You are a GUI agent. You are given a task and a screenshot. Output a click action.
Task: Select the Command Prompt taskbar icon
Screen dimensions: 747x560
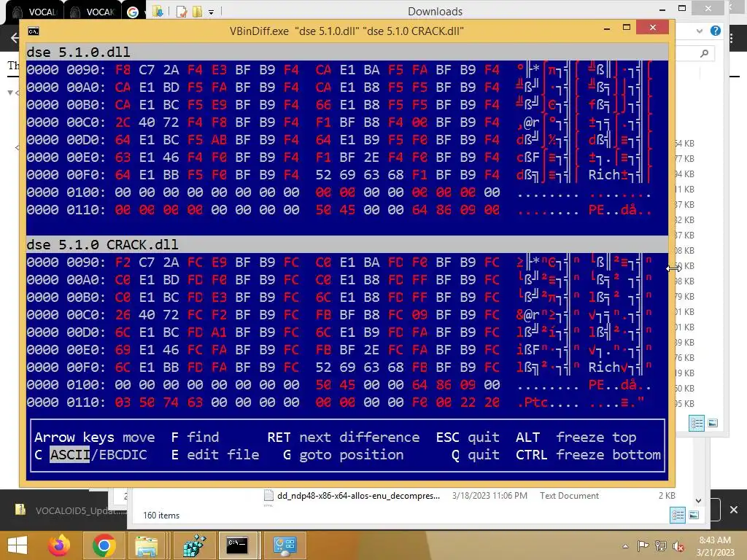coord(237,545)
